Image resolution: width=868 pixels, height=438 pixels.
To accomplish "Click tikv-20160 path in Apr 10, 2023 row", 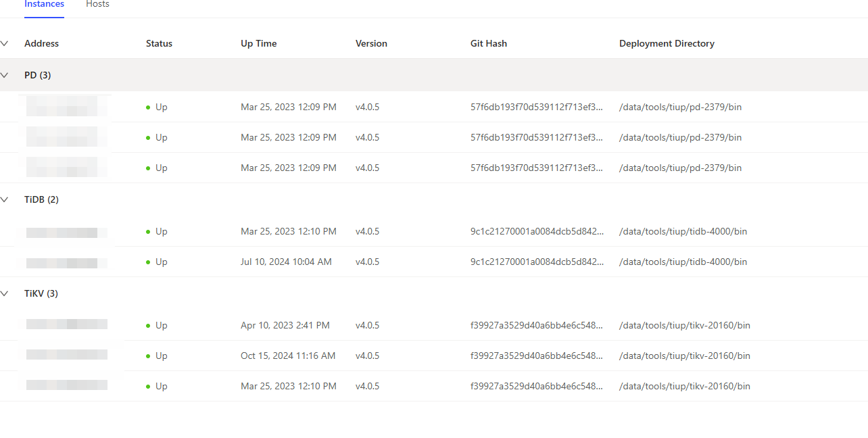I will point(684,325).
